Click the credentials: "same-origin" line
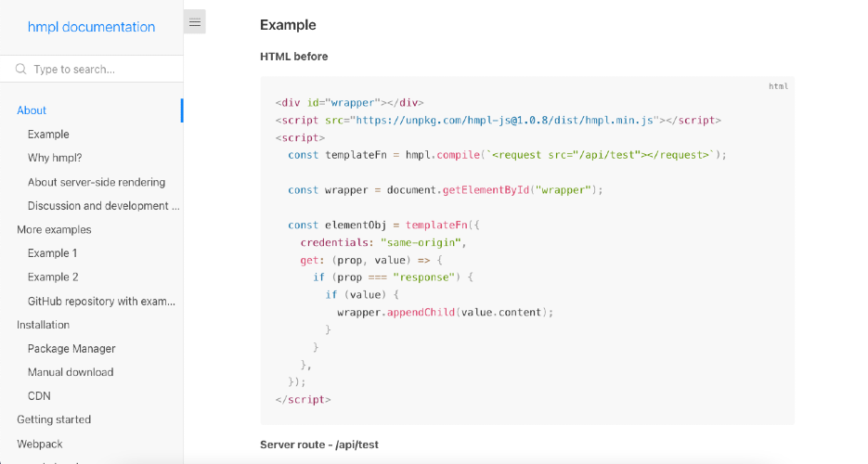 [x=383, y=242]
